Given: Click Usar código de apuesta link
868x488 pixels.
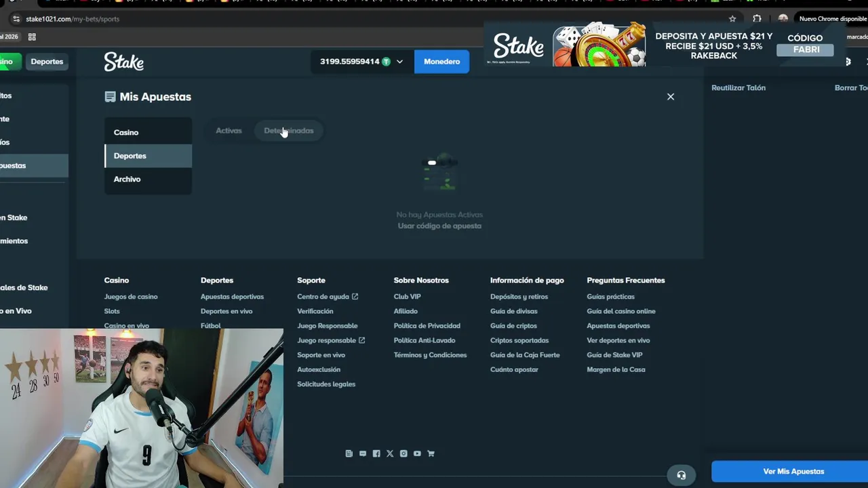Looking at the screenshot, I should [439, 226].
